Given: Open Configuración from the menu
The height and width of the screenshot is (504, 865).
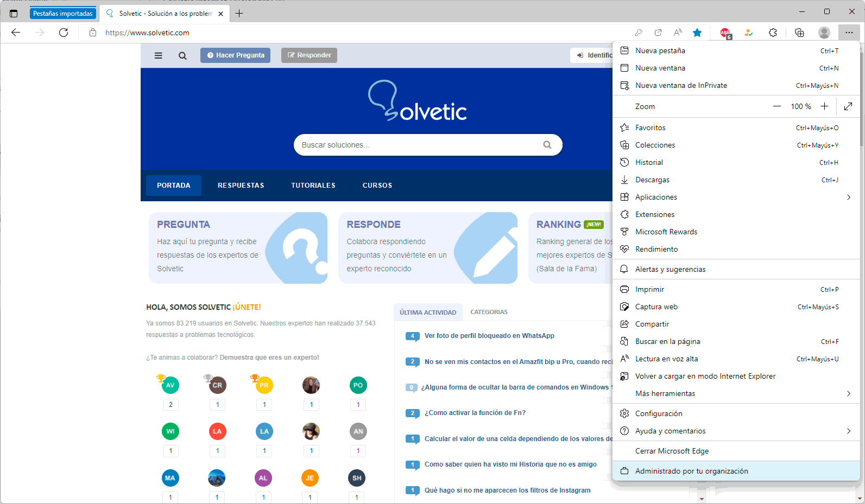Looking at the screenshot, I should tap(736, 413).
